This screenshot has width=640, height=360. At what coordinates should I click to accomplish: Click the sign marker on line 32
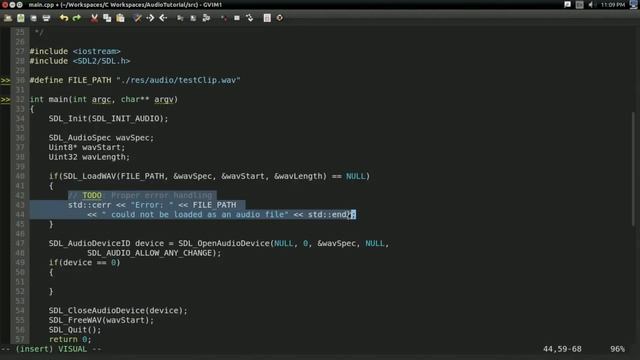[5, 100]
